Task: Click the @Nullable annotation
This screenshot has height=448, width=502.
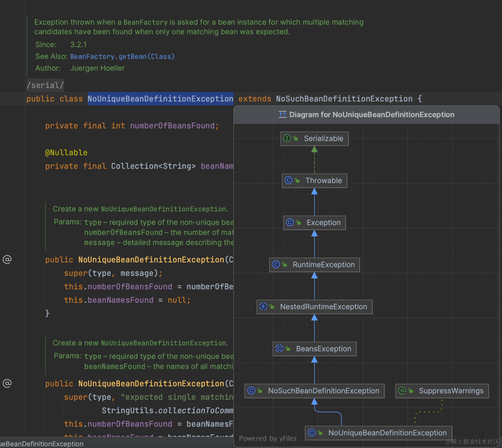Action: 66,153
